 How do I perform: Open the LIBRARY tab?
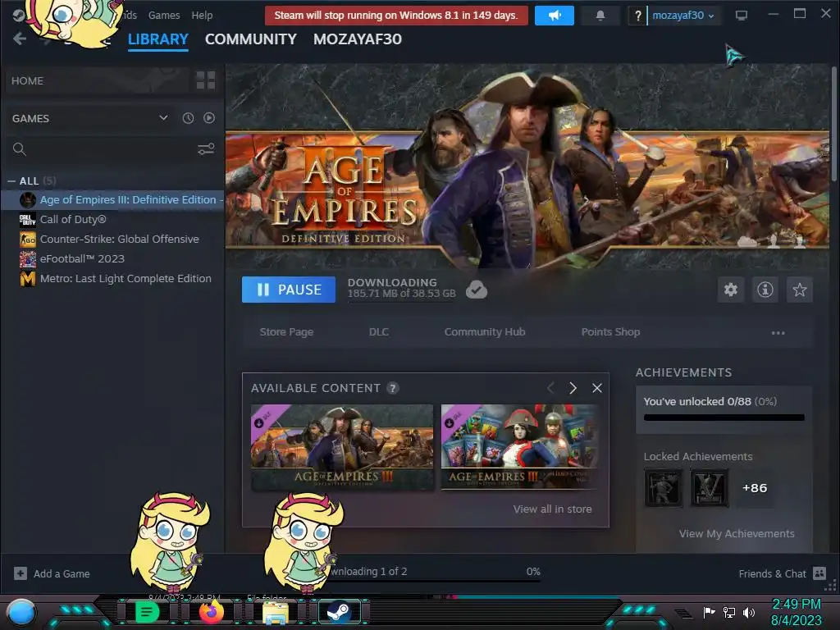click(158, 39)
